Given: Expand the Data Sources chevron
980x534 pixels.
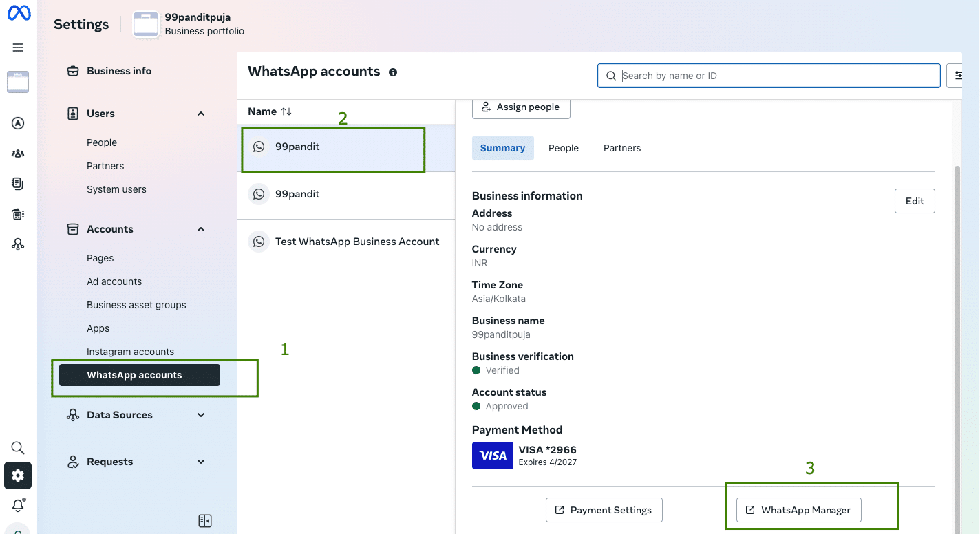Looking at the screenshot, I should pos(201,415).
